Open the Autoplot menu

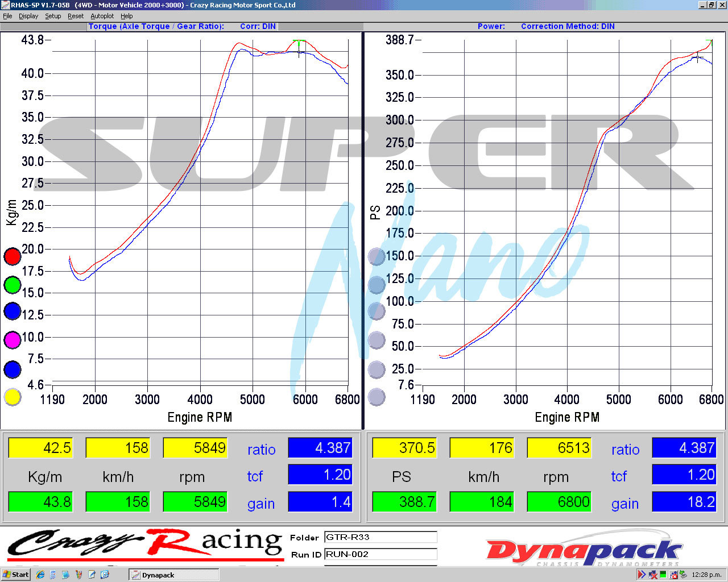pyautogui.click(x=102, y=16)
